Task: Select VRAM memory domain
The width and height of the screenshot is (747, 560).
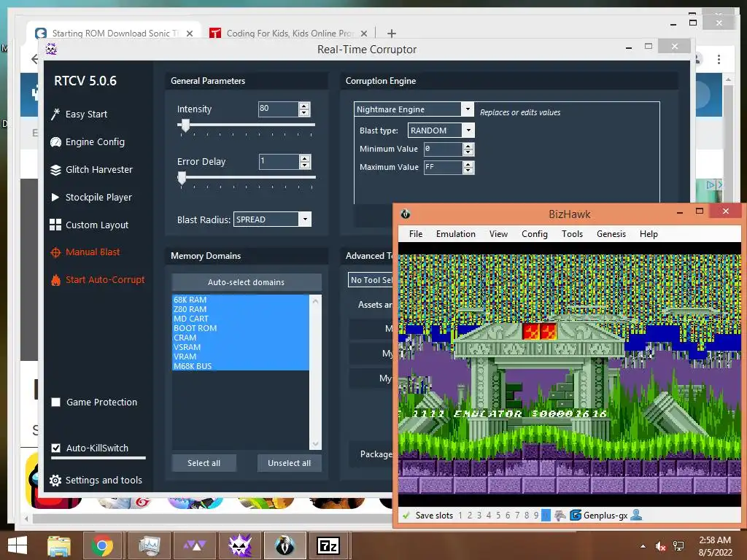Action: 241,357
